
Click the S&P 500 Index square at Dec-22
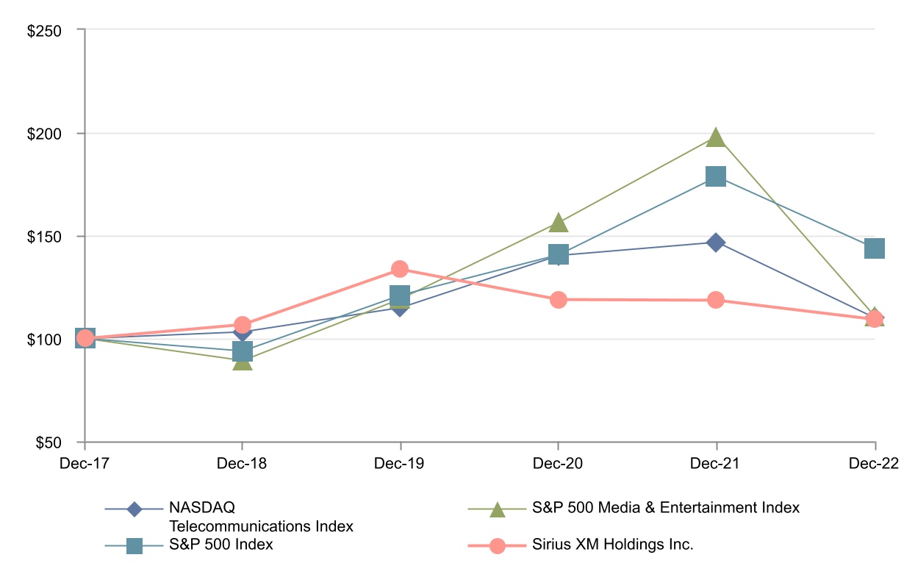pyautogui.click(x=874, y=248)
